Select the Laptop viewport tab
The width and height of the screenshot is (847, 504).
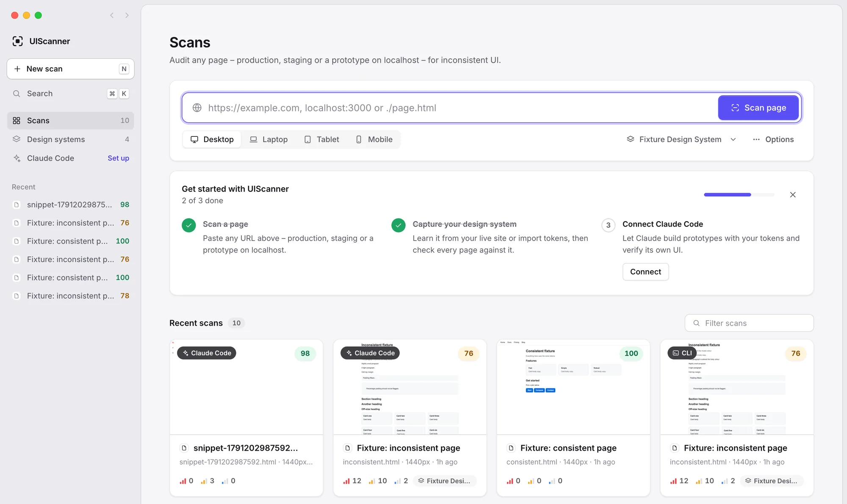269,139
